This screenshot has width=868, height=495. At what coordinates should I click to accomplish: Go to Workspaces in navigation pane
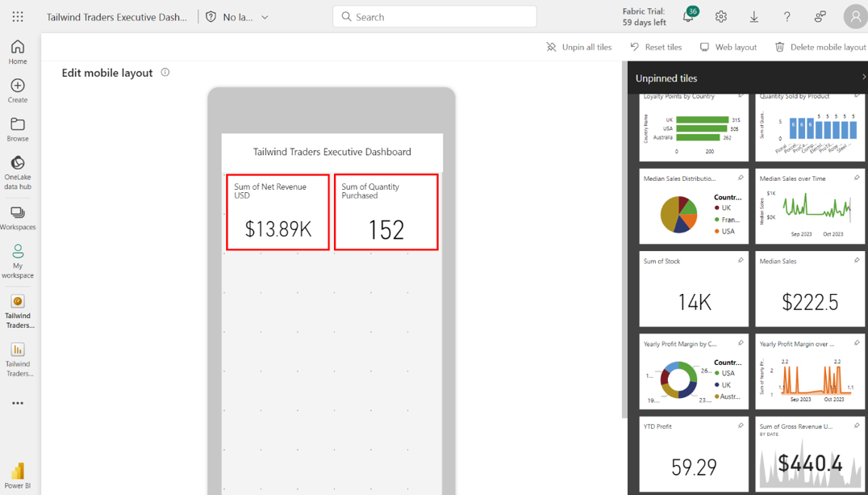coord(18,217)
